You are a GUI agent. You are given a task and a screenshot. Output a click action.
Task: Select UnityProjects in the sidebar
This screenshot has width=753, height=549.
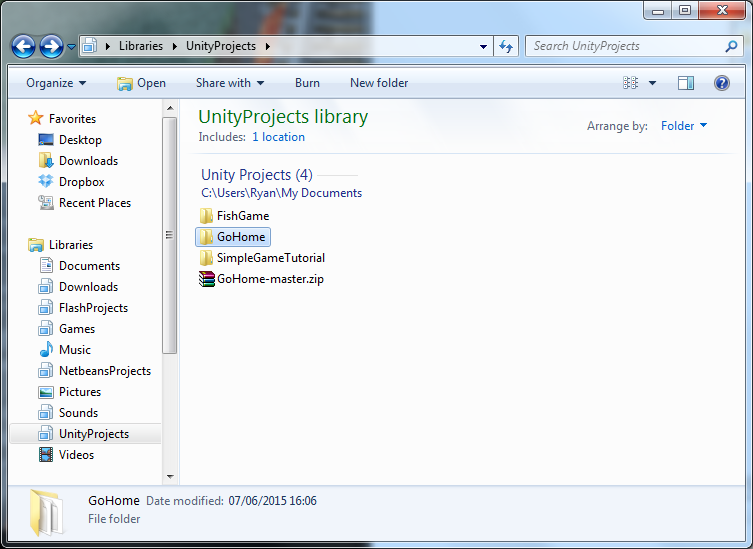pyautogui.click(x=85, y=434)
